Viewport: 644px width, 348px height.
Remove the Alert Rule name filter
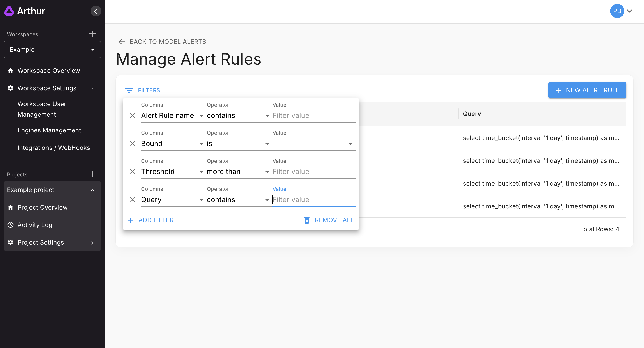(x=133, y=115)
